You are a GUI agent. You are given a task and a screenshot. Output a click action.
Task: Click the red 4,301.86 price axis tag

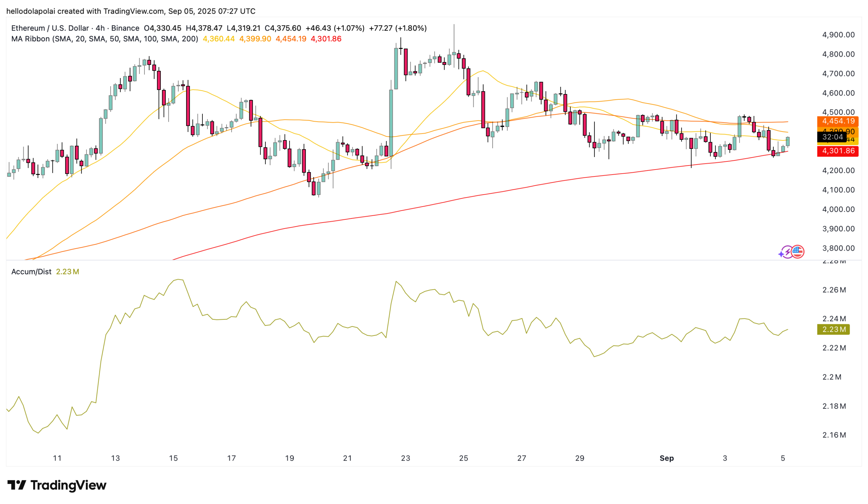tap(838, 151)
